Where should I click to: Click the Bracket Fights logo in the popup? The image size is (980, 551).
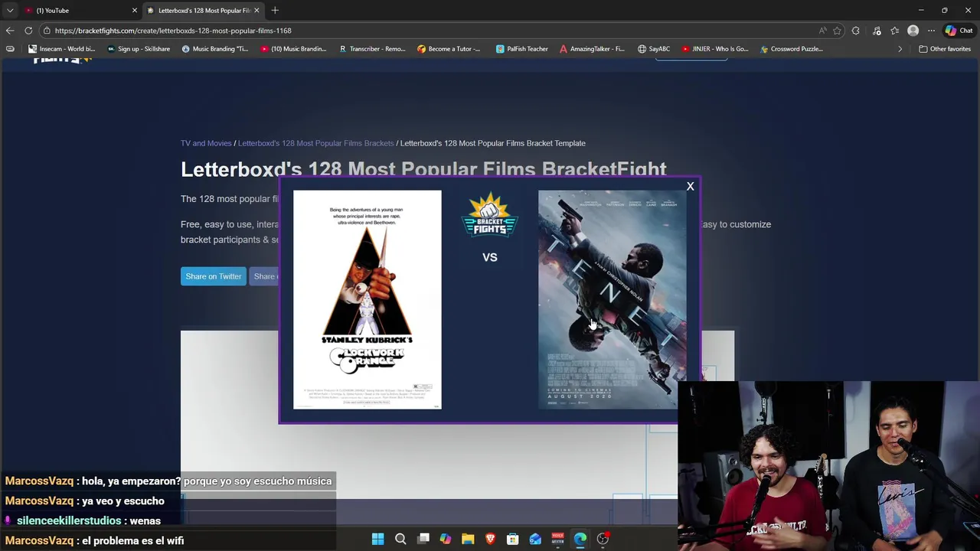pyautogui.click(x=490, y=216)
